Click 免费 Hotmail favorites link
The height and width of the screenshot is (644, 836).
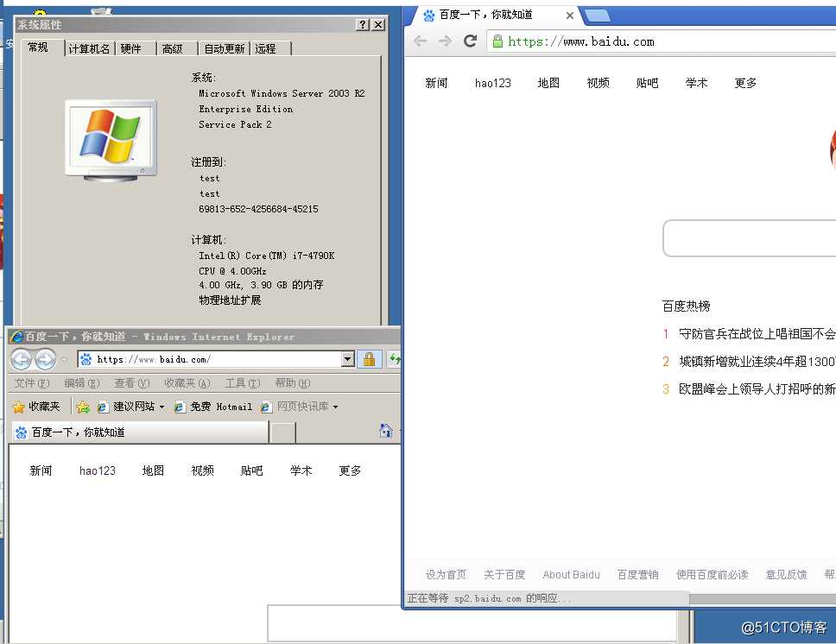pos(213,407)
